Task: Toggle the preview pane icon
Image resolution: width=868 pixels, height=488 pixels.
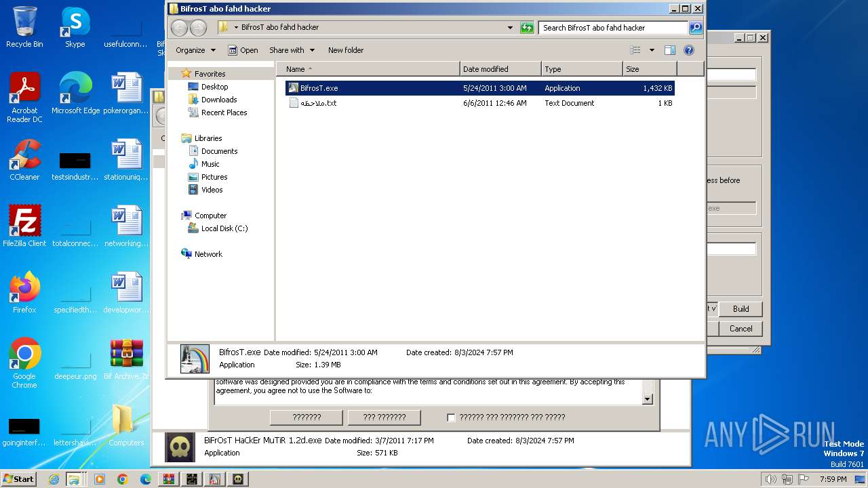Action: 670,50
